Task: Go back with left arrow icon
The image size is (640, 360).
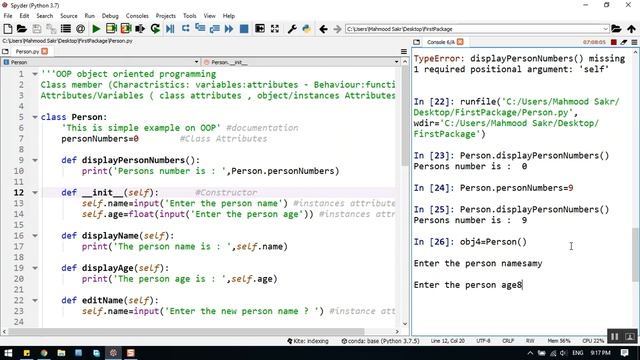Action: [323, 29]
